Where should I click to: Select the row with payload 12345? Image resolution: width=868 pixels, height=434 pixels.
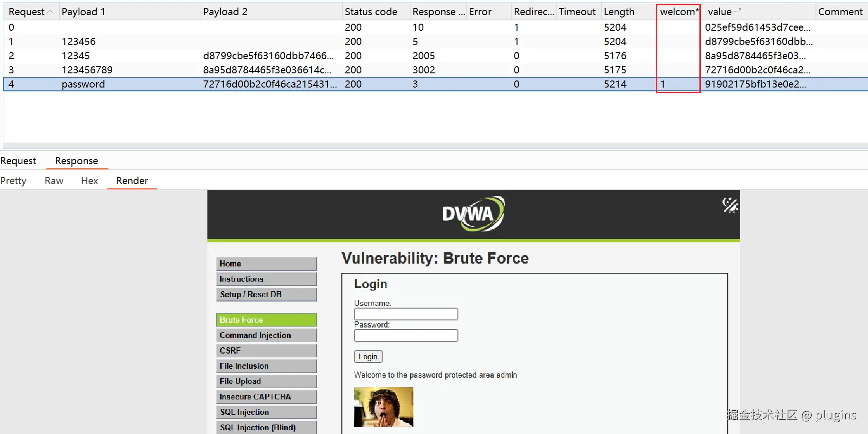436,56
